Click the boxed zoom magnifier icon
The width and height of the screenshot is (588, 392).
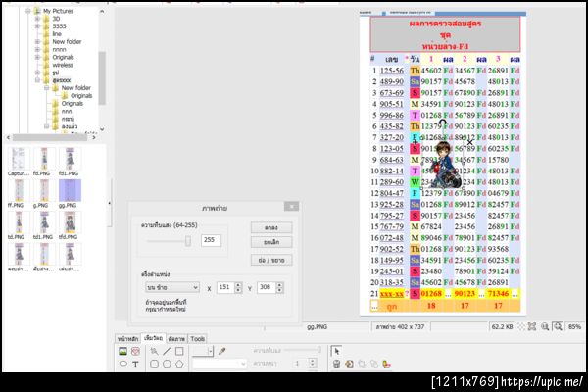(x=558, y=326)
